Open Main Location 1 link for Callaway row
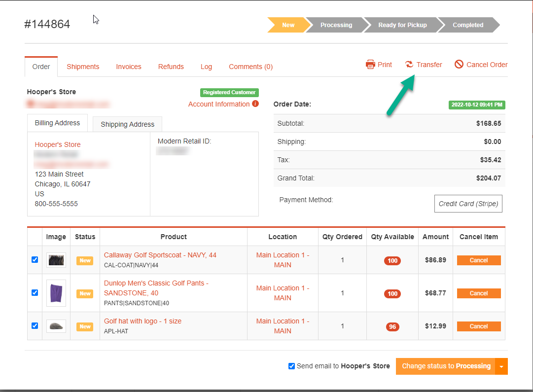Screen dimensions: 533x392 (283, 260)
